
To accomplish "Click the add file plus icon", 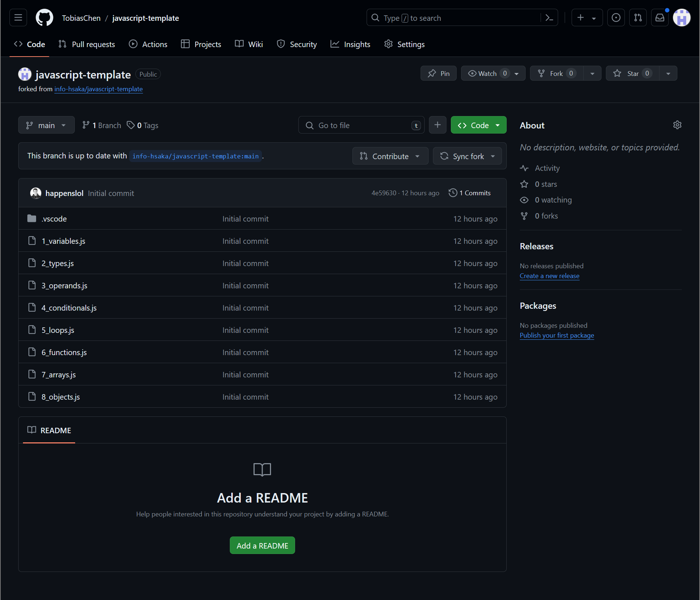I will click(437, 125).
